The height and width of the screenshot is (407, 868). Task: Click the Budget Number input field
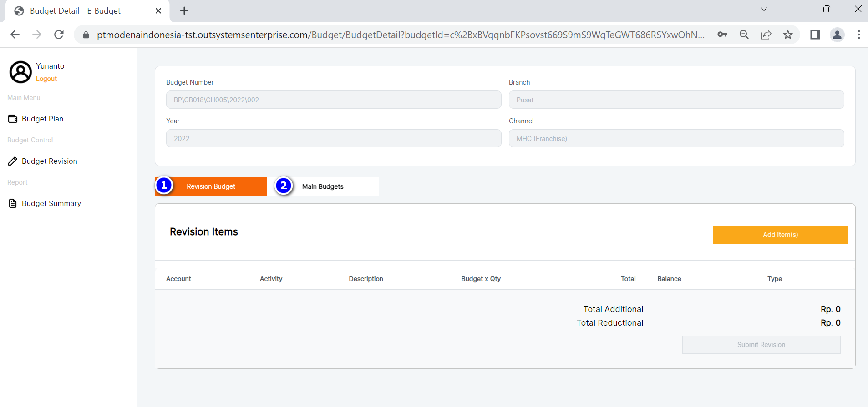click(333, 100)
